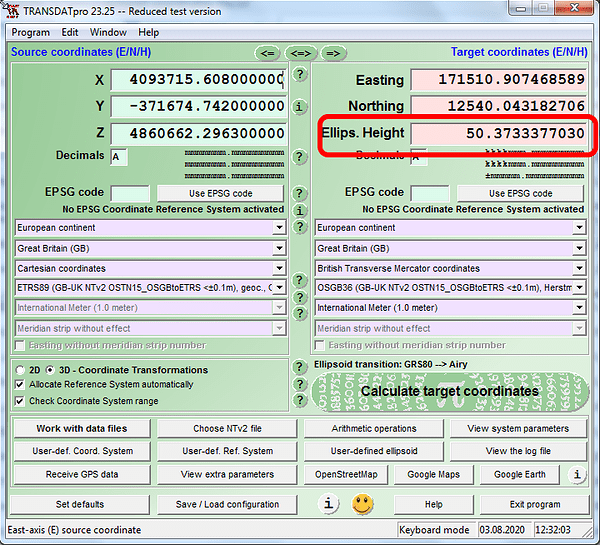
Task: Open the Edit menu
Action: point(70,32)
